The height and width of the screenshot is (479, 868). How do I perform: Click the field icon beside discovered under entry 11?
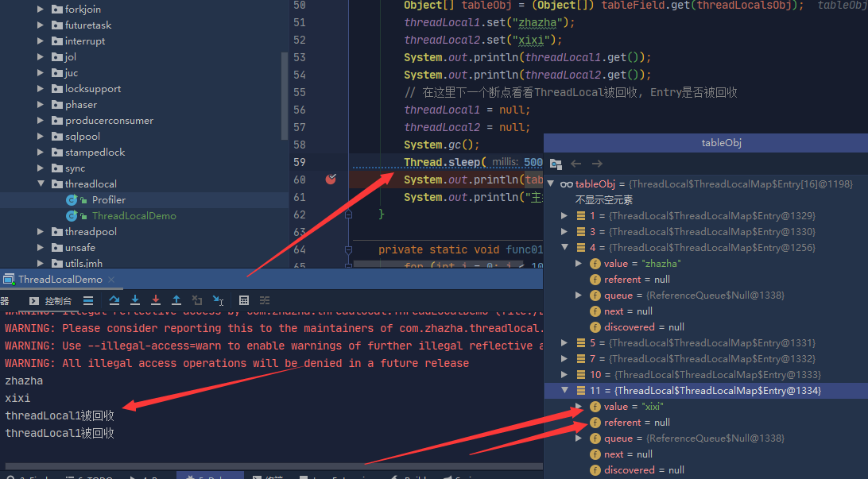(595, 470)
